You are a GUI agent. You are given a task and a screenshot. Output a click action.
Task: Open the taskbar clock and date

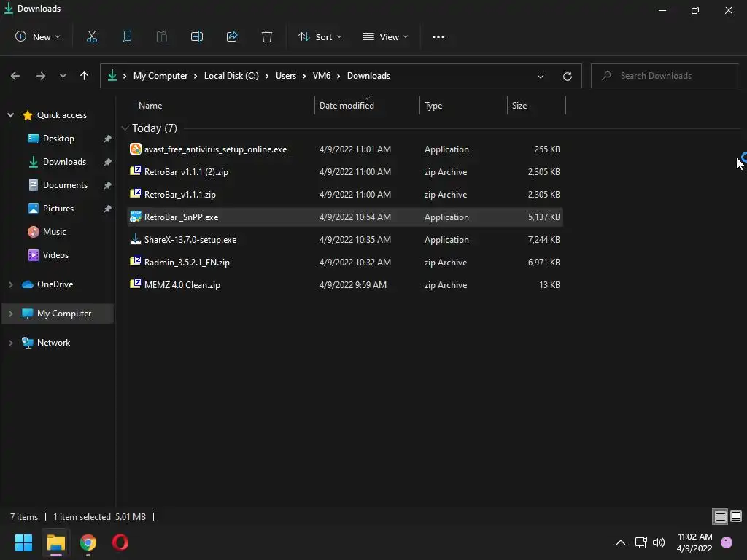click(694, 542)
